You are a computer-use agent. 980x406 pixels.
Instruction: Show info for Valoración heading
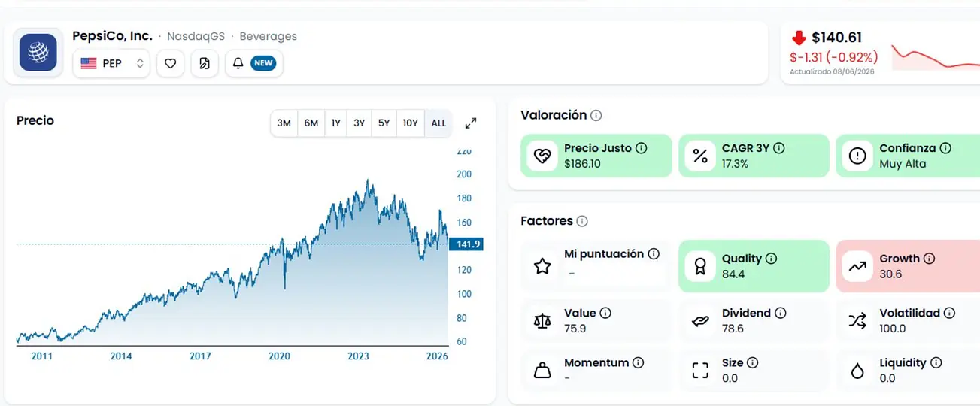pos(596,116)
